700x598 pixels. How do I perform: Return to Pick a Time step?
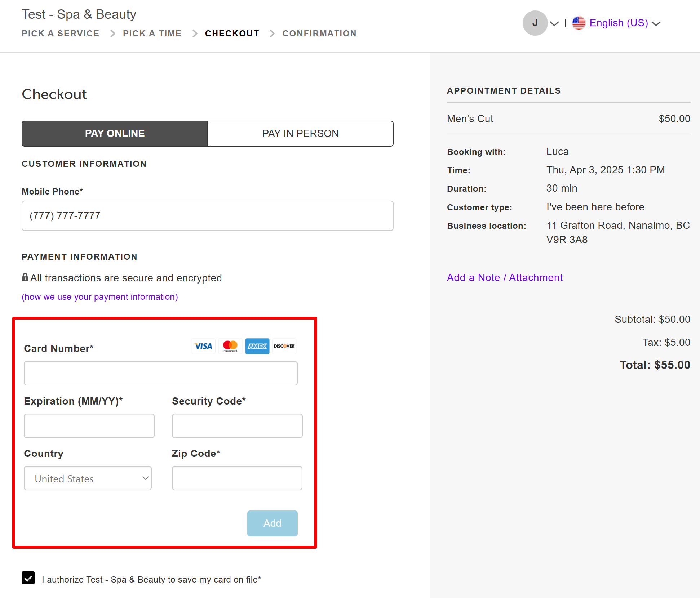[152, 34]
